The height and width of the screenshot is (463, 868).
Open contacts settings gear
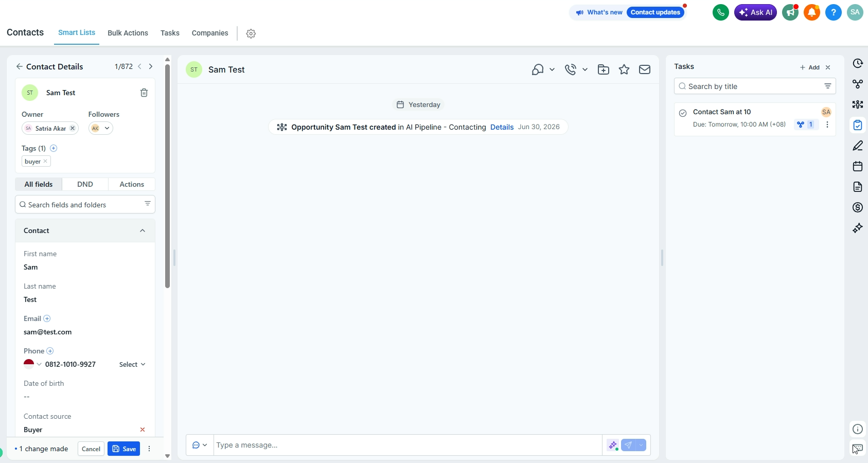pyautogui.click(x=251, y=33)
